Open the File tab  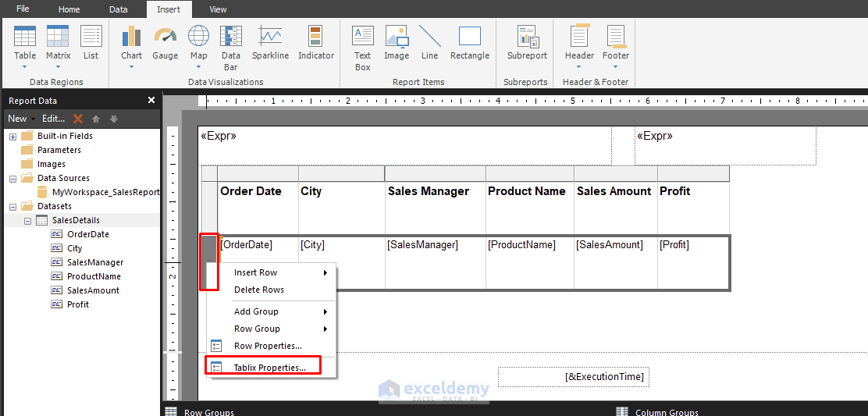23,9
